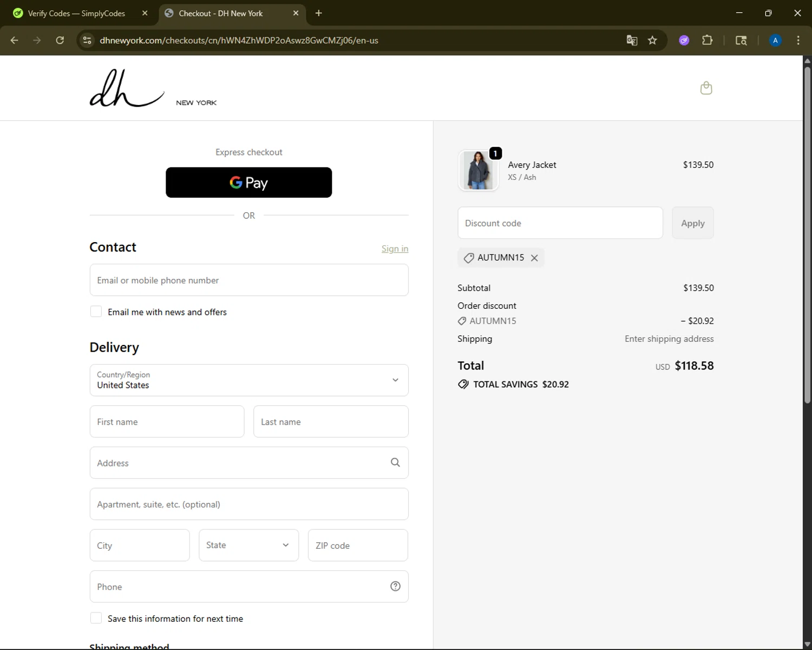
Task: Open the Country/Region dropdown
Action: [249, 380]
